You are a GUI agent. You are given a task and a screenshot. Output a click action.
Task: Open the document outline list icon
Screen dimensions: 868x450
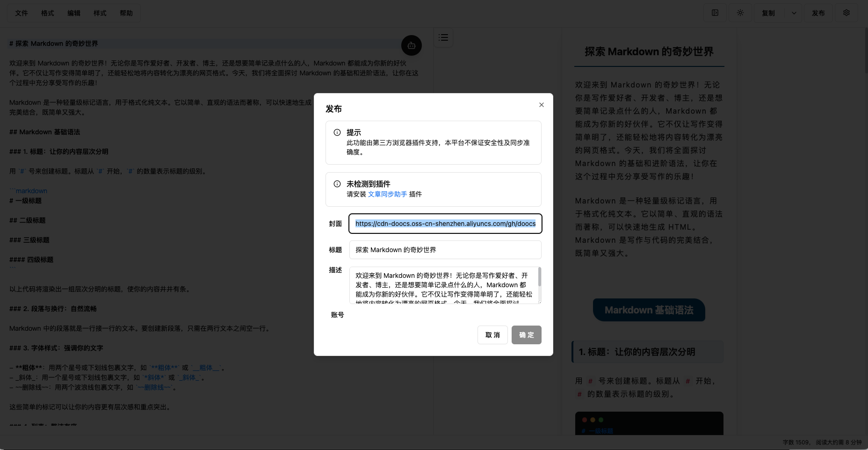click(443, 37)
